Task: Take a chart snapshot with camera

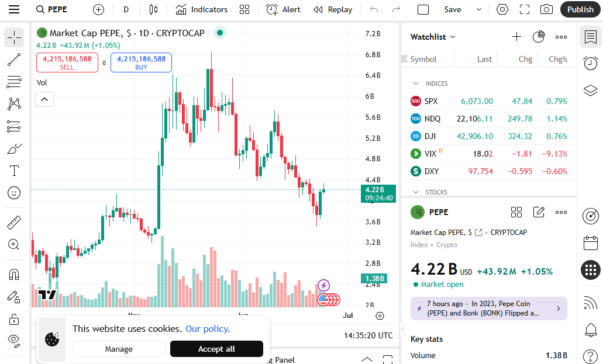Action: 546,9
